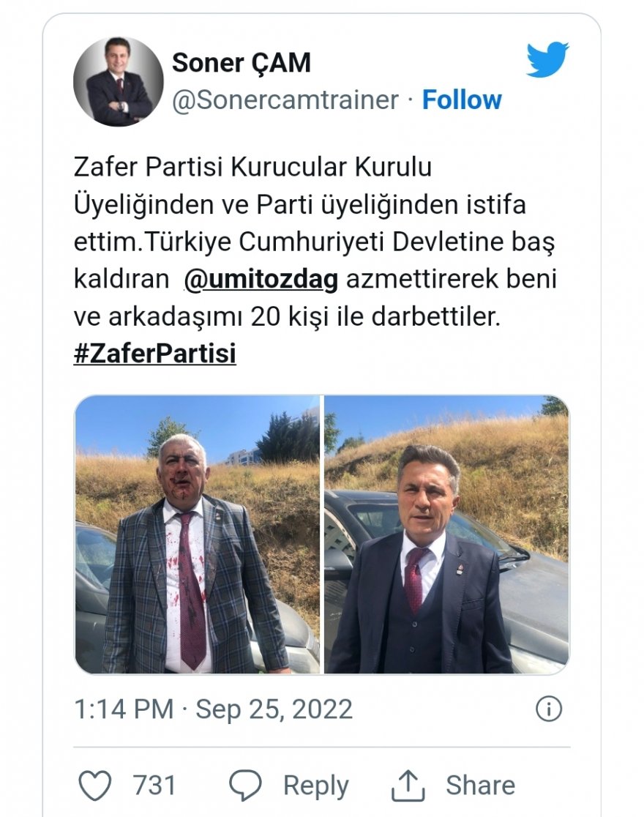Open the @Sonercamtrainer handle link
Screen dimensions: 644x817
point(285,100)
